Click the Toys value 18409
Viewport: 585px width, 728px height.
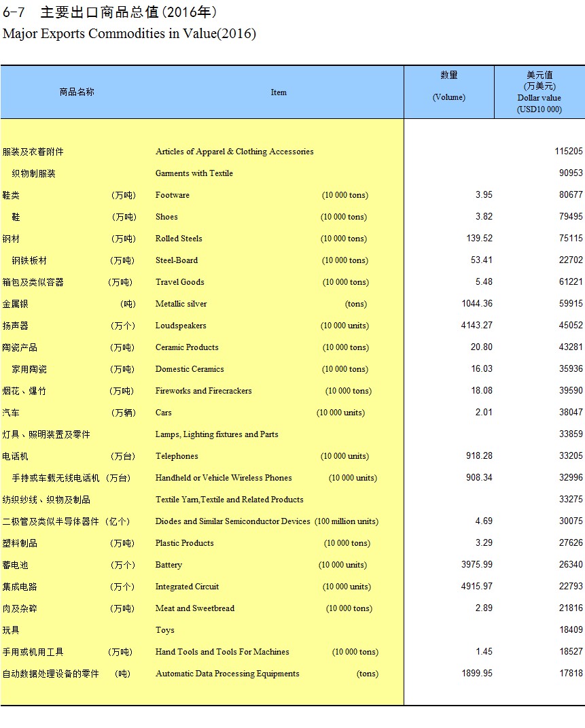point(571,630)
